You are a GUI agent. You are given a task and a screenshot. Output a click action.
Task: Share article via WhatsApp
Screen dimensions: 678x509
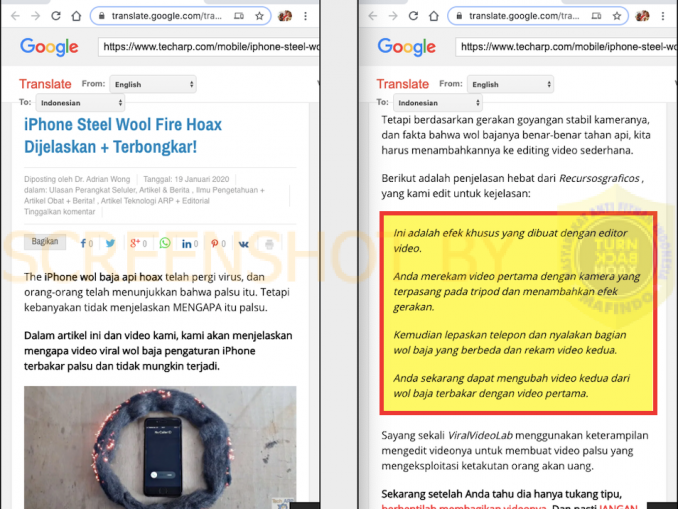165,243
